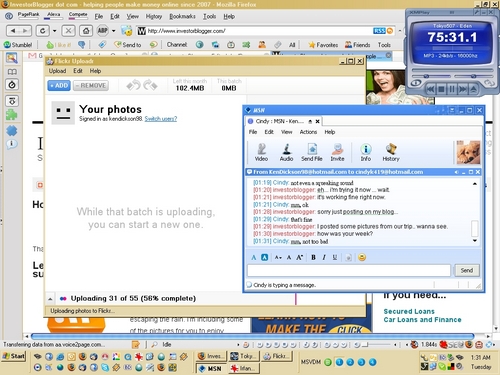This screenshot has width=500, height=375.
Task: Click the Stumble! toolbar button
Action: pyautogui.click(x=18, y=45)
